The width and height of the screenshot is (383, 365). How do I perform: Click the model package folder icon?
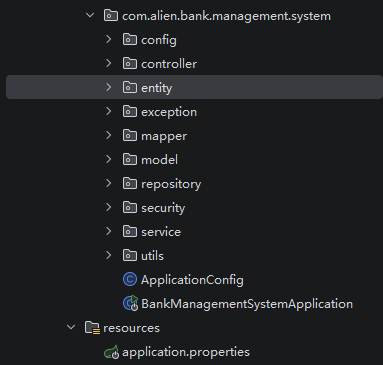coord(130,159)
